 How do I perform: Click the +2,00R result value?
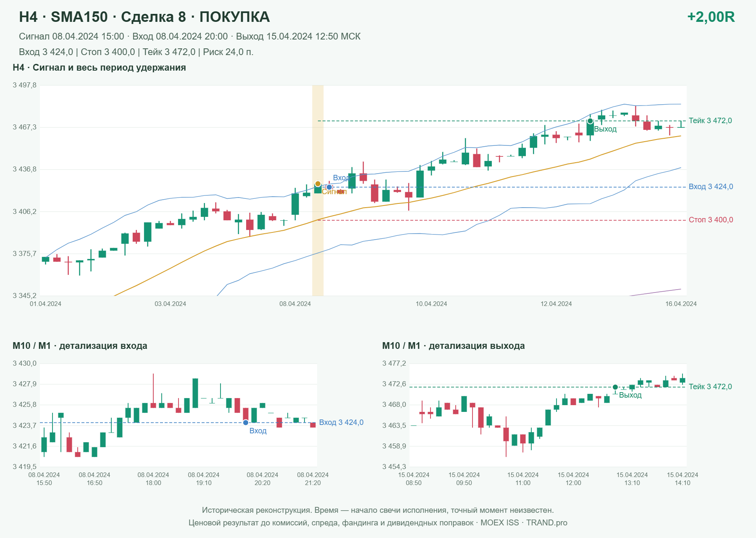(711, 17)
